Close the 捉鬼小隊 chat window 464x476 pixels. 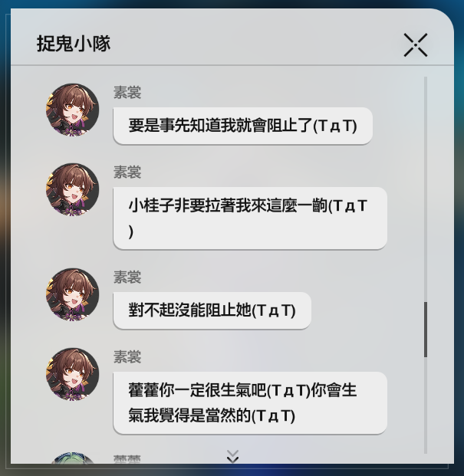coord(416,45)
